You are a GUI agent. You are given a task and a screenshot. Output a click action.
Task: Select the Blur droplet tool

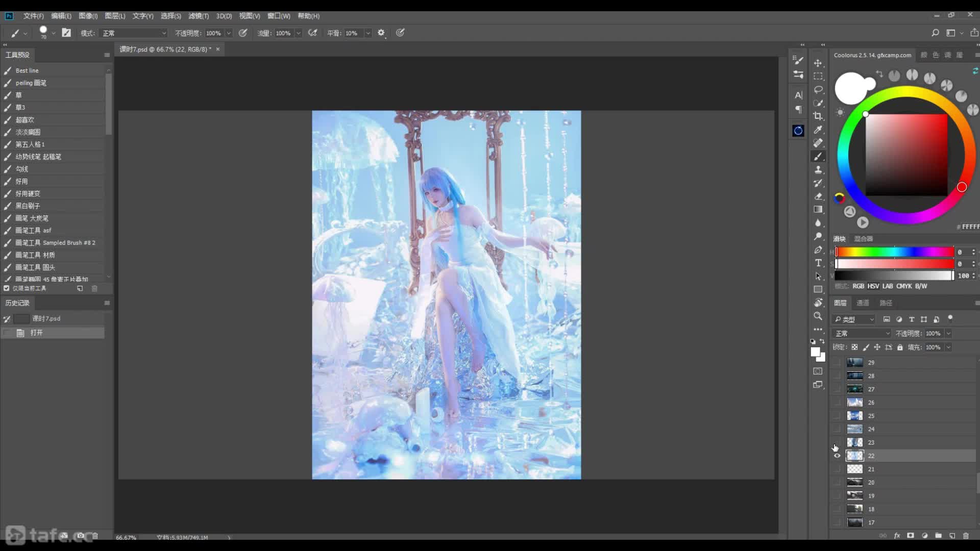click(x=818, y=223)
